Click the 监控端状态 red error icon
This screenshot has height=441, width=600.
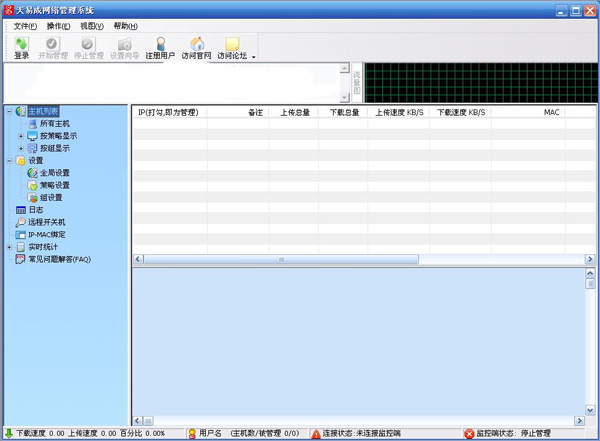pos(469,434)
